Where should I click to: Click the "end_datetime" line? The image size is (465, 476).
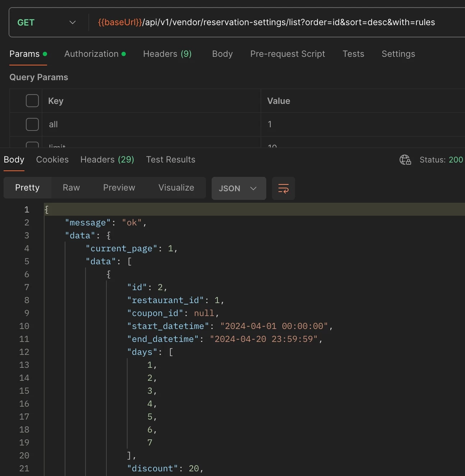(x=225, y=339)
